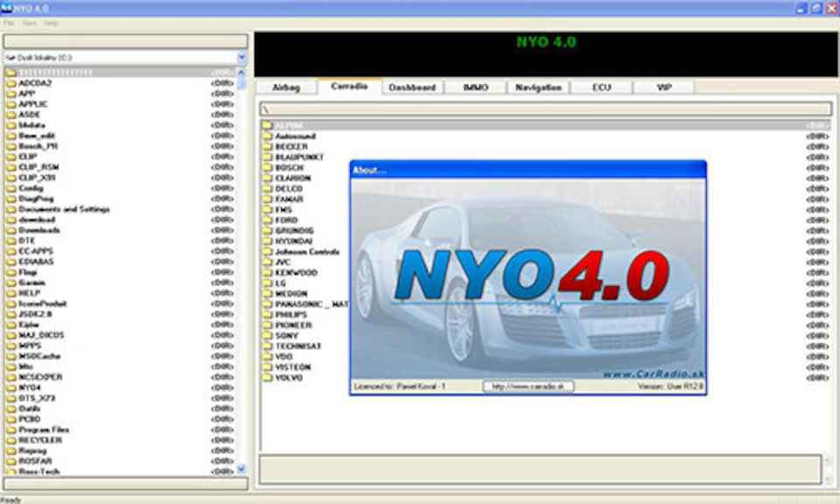Click the FAMAR folder name
The width and height of the screenshot is (840, 504).
tap(290, 199)
